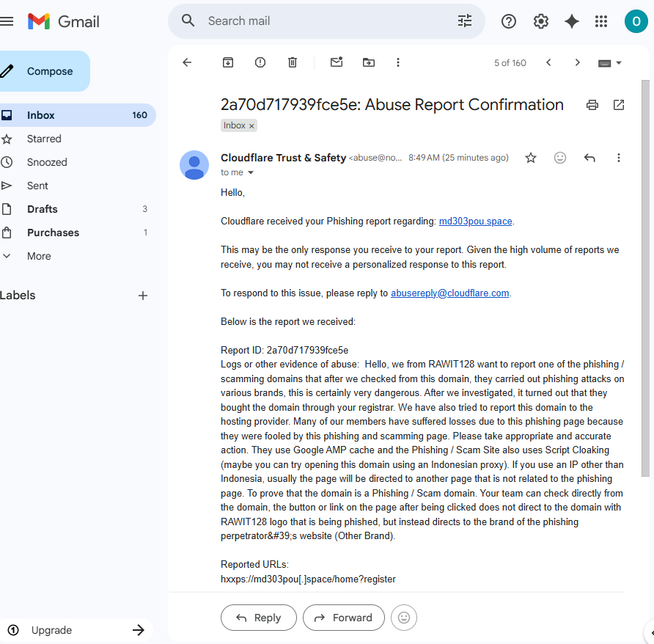This screenshot has width=654, height=644.
Task: Open the Google account avatar
Action: pyautogui.click(x=636, y=21)
